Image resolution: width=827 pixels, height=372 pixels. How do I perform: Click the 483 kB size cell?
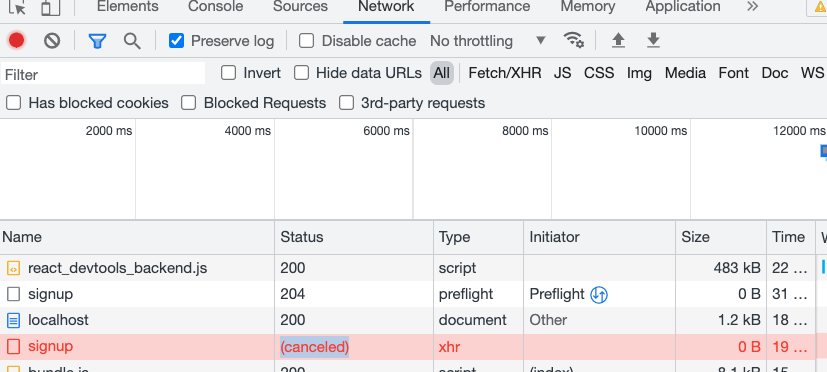(x=737, y=268)
